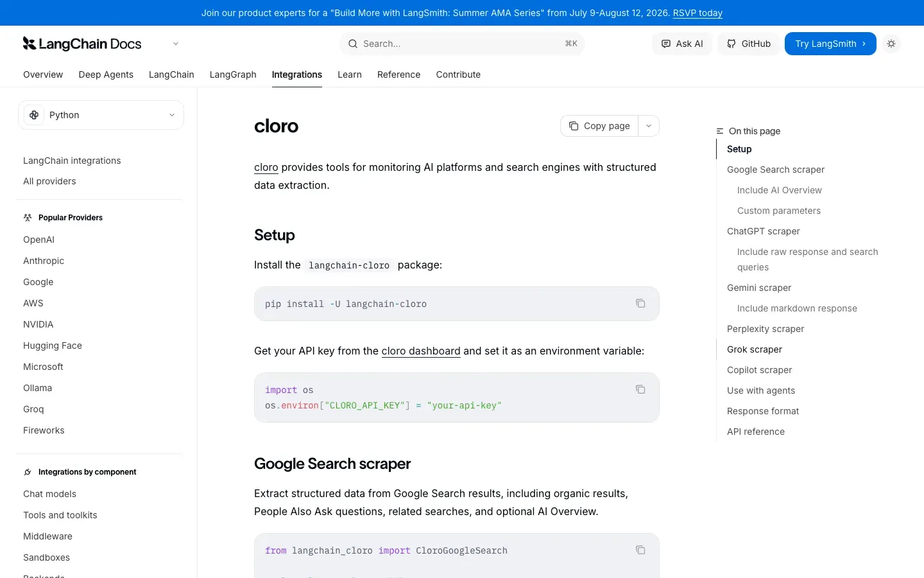Image resolution: width=924 pixels, height=578 pixels.
Task: Jump to Custom parameters section
Action: click(x=779, y=211)
